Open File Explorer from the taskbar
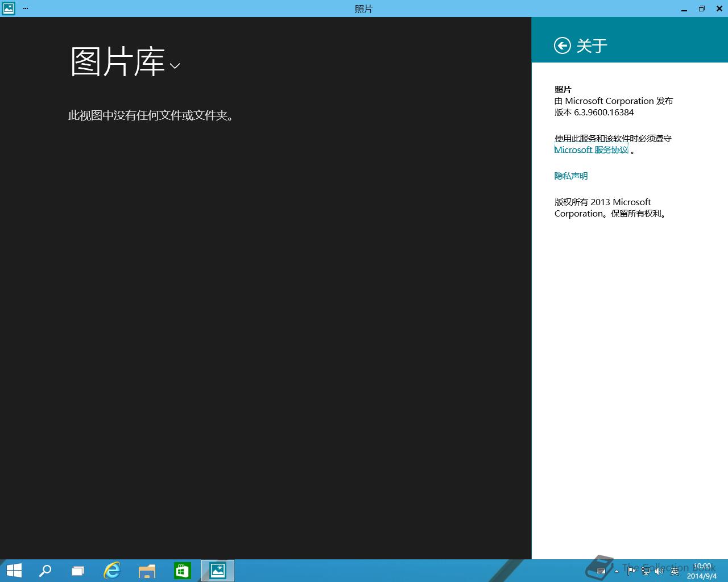This screenshot has height=582, width=728. click(x=147, y=571)
